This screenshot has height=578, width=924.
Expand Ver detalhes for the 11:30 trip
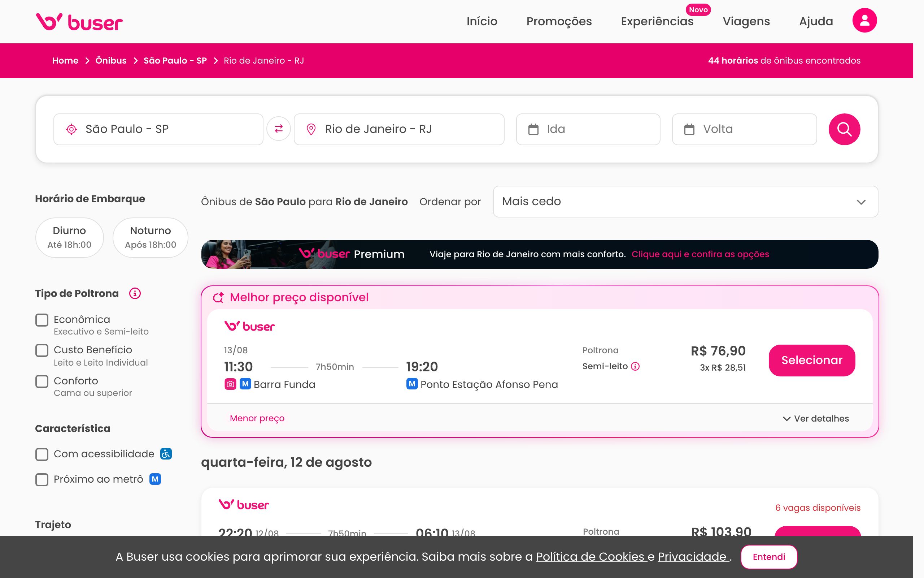pyautogui.click(x=816, y=419)
